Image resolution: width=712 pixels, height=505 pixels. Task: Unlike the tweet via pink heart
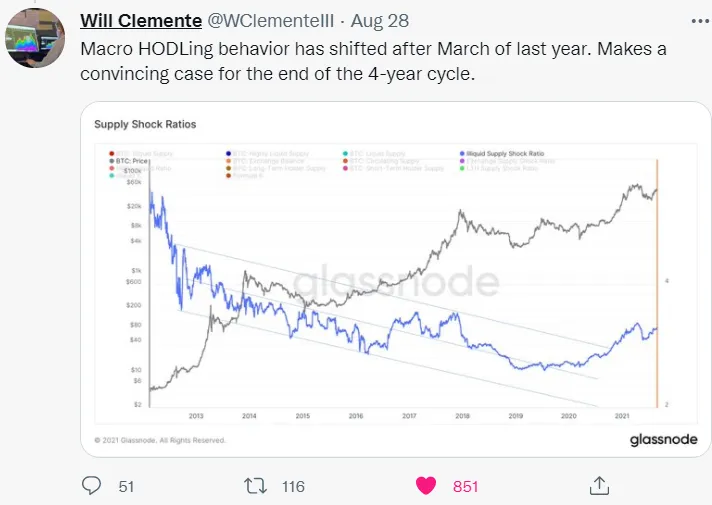coord(425,486)
